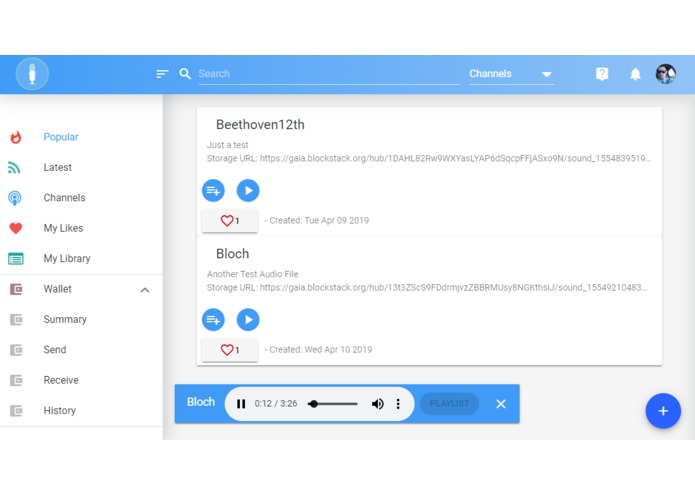Viewport: 695px width, 494px height.
Task: Open the user profile avatar
Action: click(666, 74)
